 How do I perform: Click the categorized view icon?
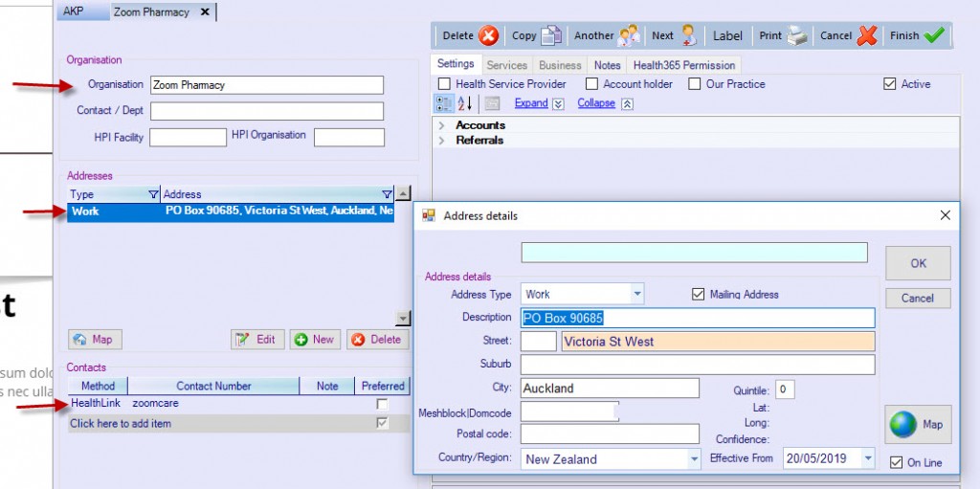(443, 103)
